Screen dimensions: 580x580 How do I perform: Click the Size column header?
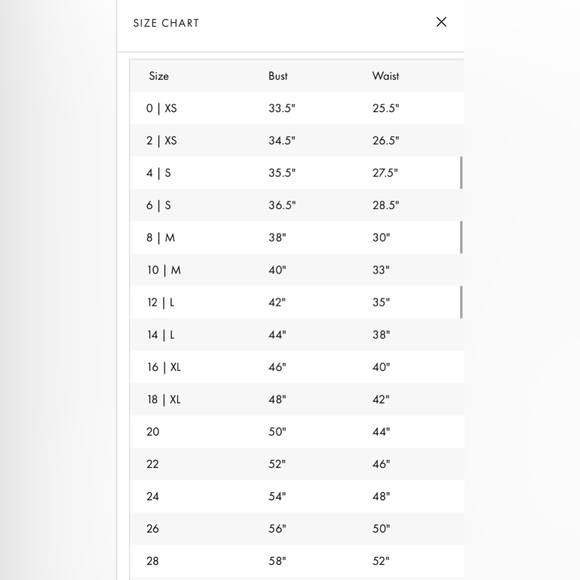click(159, 76)
